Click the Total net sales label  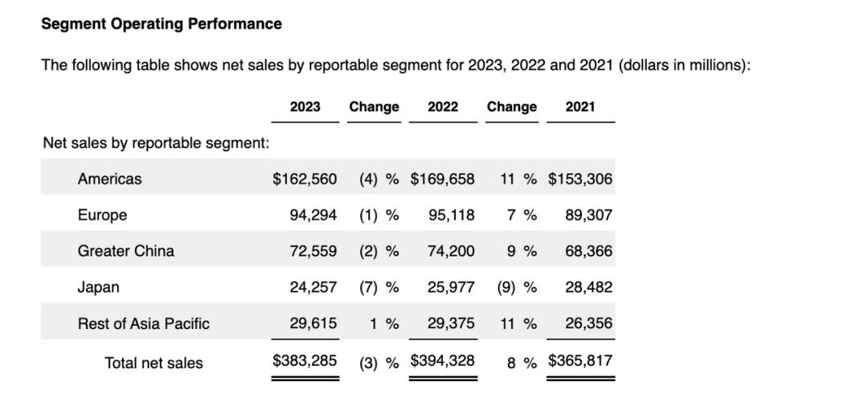click(x=154, y=363)
